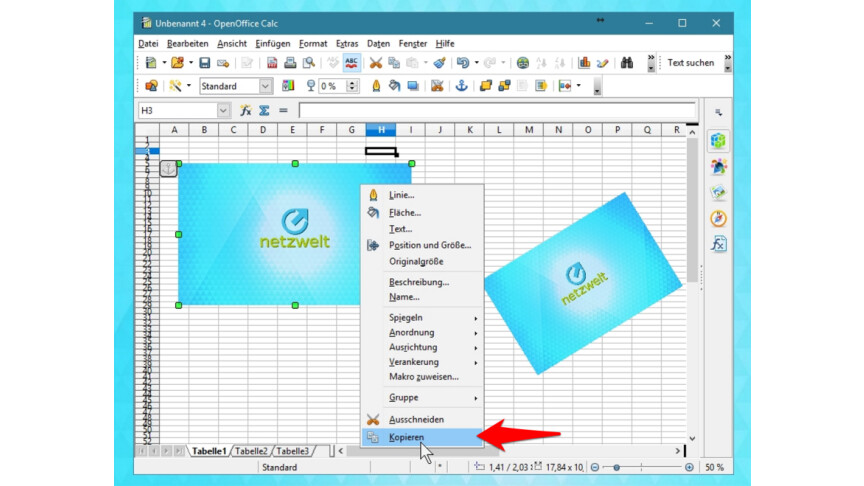Image resolution: width=864 pixels, height=486 pixels.
Task: Click the Open file folder icon
Action: pyautogui.click(x=177, y=63)
